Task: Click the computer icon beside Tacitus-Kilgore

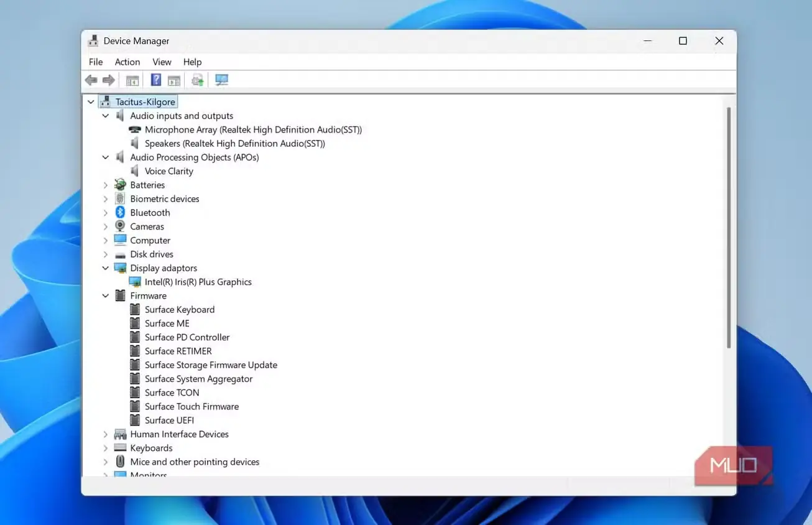Action: coord(105,102)
